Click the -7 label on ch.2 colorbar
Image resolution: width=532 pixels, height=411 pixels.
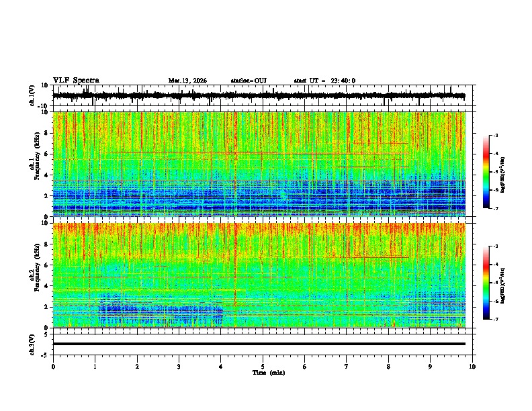pos(495,319)
